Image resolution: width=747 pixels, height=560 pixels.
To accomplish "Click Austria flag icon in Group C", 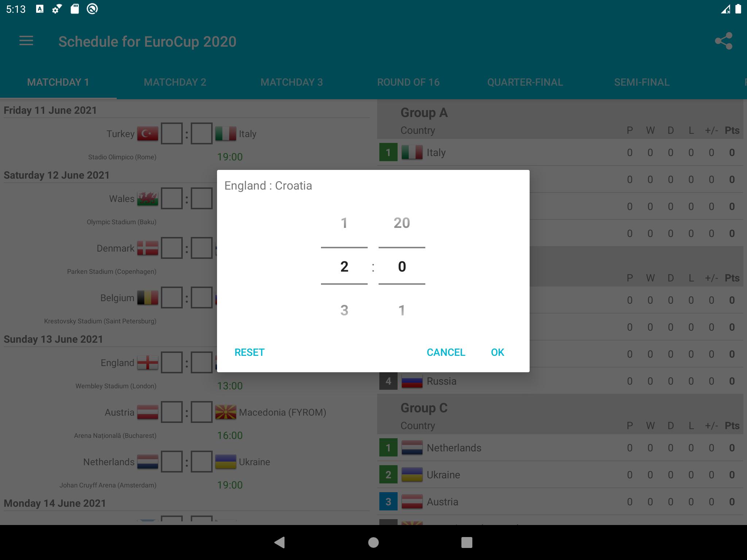I will 413,502.
